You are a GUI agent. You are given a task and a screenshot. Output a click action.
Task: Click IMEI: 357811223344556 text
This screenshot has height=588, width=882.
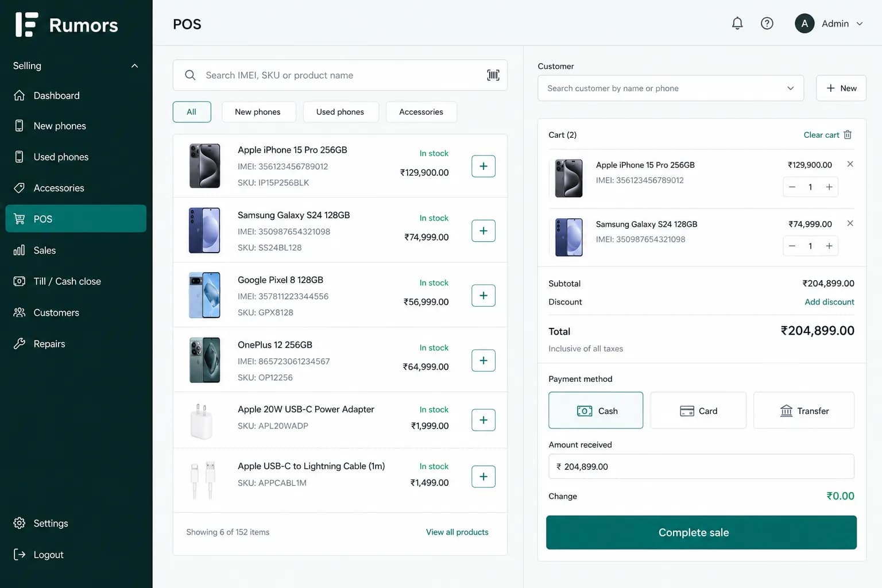(x=283, y=296)
